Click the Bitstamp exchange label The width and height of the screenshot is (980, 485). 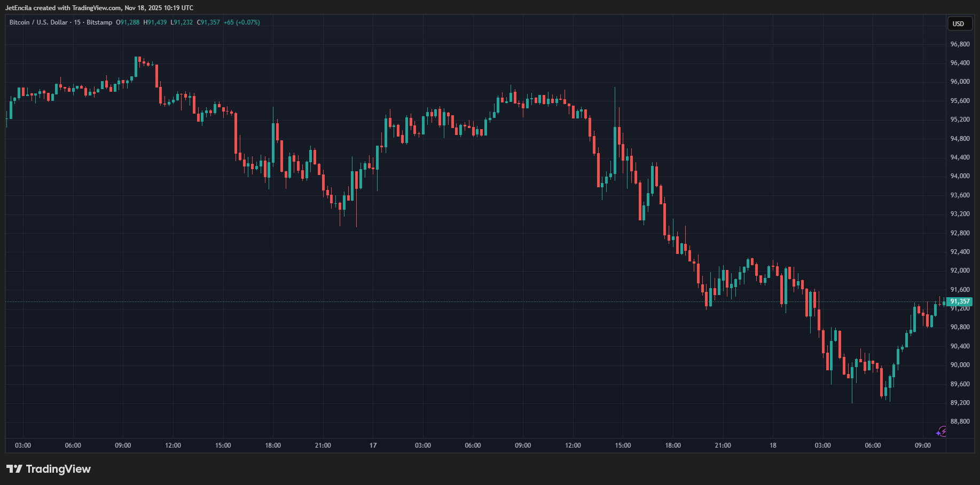[x=99, y=22]
